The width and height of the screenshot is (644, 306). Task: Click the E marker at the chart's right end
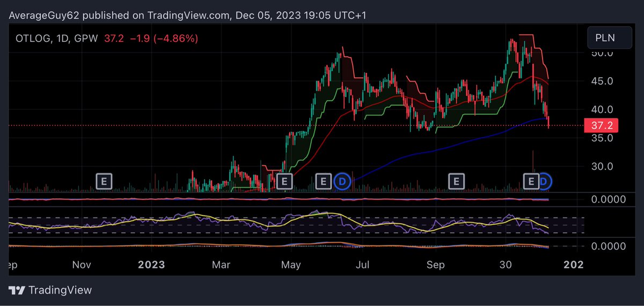[532, 181]
